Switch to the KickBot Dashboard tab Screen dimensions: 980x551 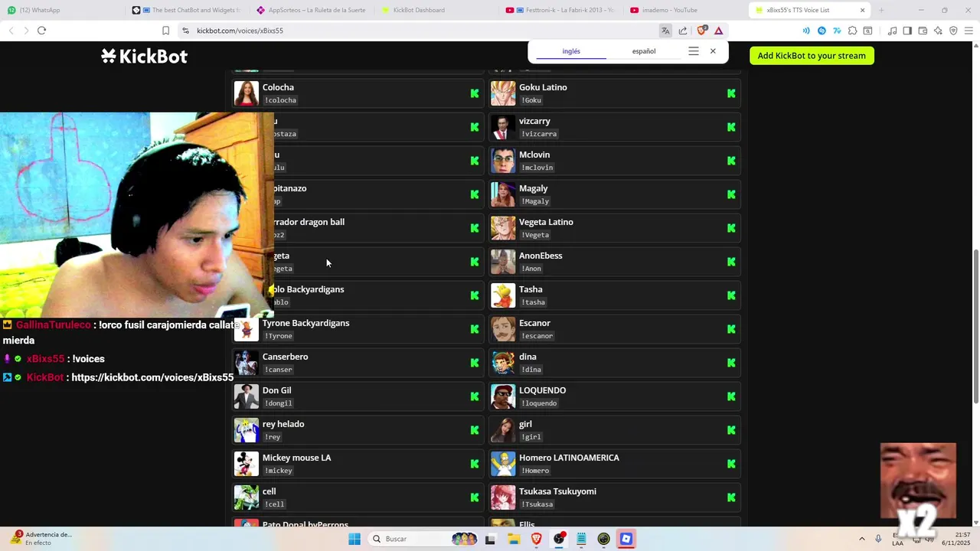436,10
